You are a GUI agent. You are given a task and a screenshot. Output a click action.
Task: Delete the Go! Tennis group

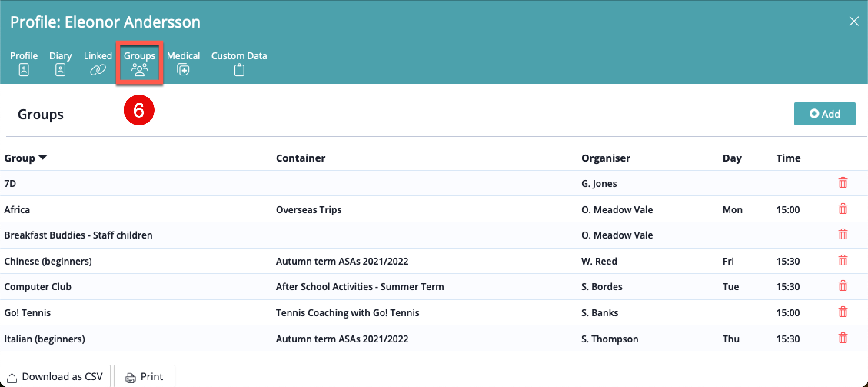click(843, 312)
